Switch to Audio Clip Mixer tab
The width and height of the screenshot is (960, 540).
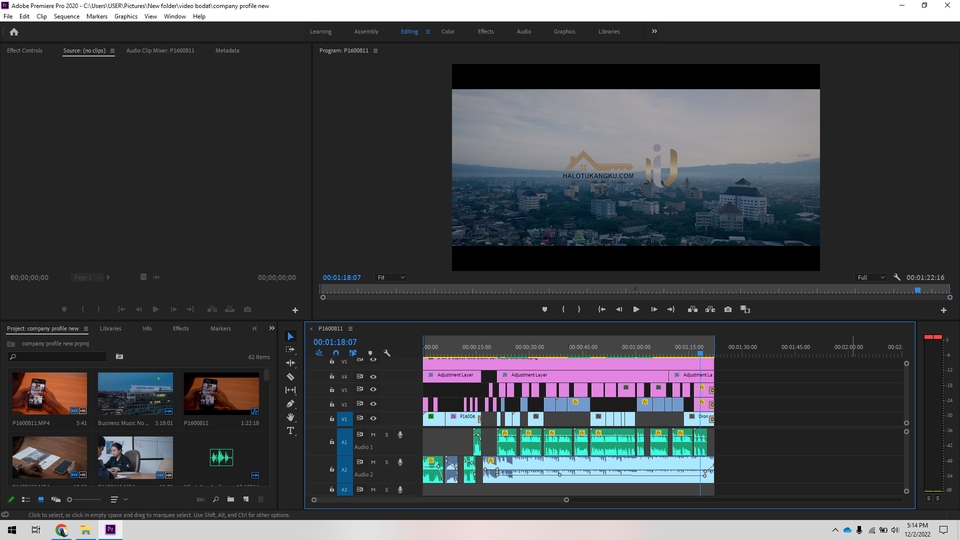click(x=160, y=51)
